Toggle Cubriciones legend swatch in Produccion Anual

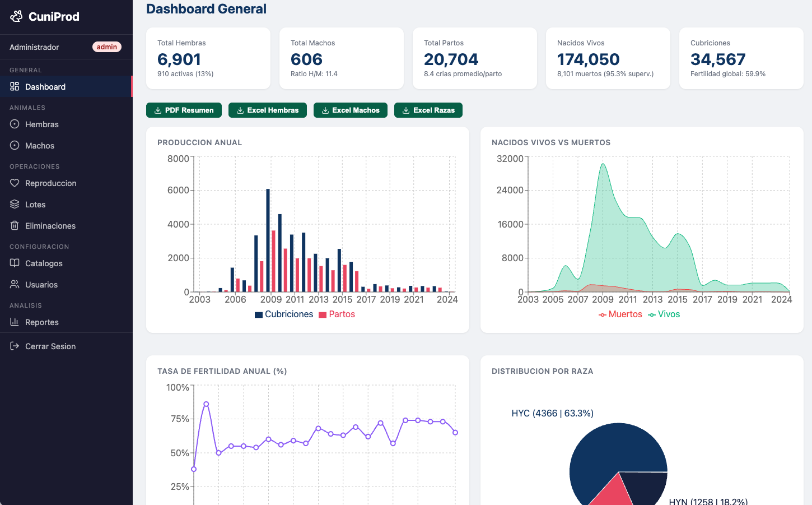pyautogui.click(x=259, y=315)
